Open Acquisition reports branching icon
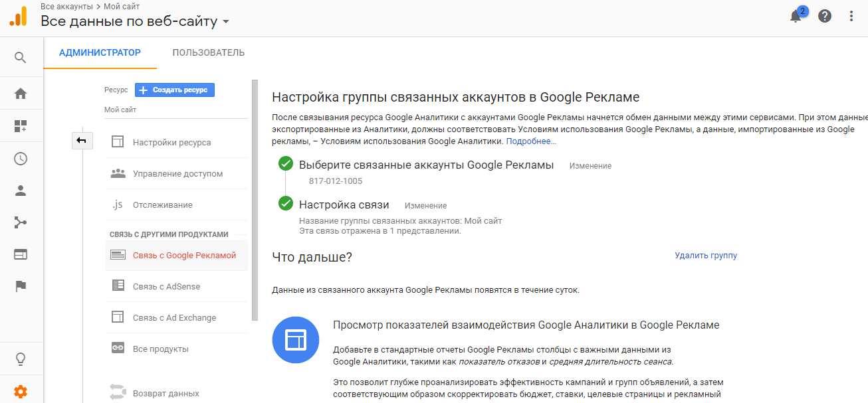The image size is (868, 403). pyautogui.click(x=21, y=222)
